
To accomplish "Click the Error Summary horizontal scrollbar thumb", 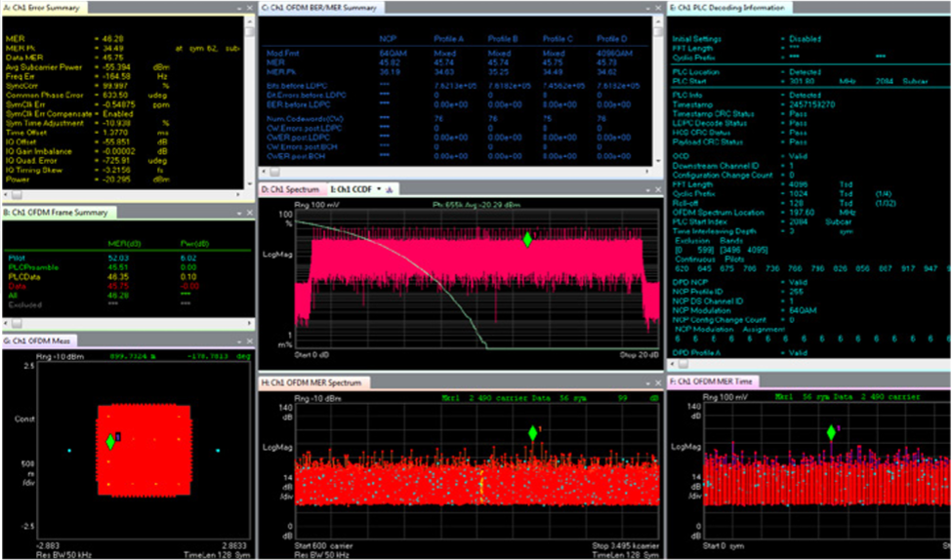I will pyautogui.click(x=17, y=195).
